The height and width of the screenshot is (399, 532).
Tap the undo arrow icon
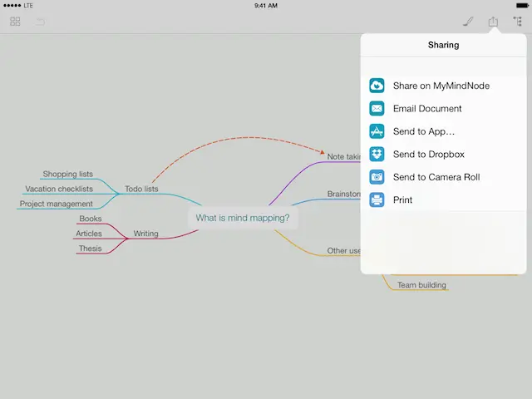point(40,22)
